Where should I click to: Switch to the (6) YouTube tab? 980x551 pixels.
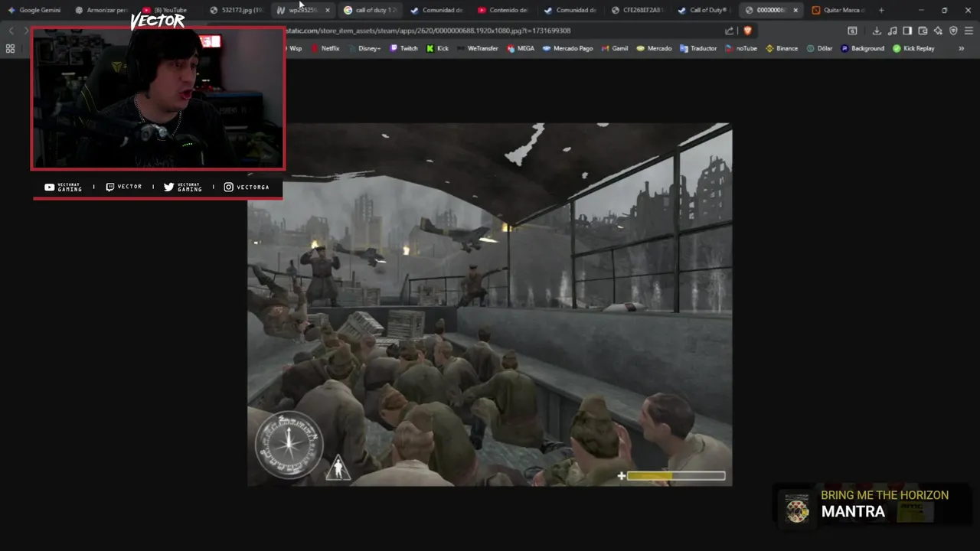pos(165,10)
